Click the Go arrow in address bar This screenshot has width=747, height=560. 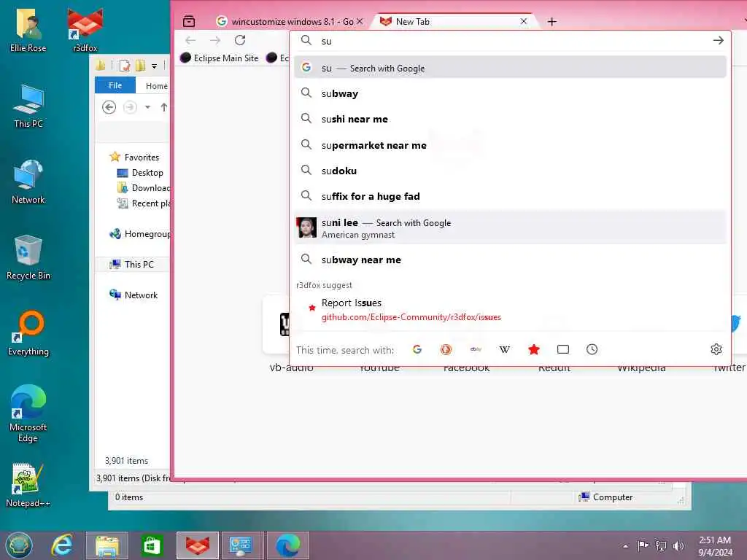click(719, 41)
